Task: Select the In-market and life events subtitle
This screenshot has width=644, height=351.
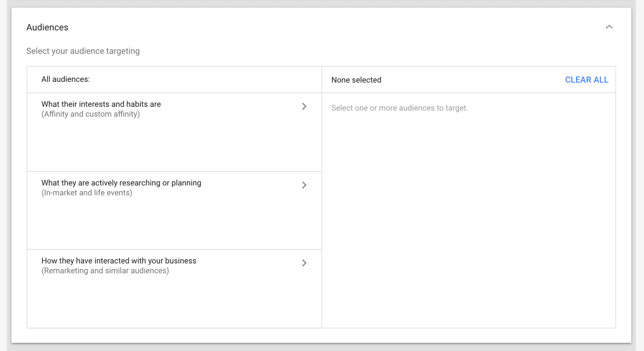Action: [87, 193]
